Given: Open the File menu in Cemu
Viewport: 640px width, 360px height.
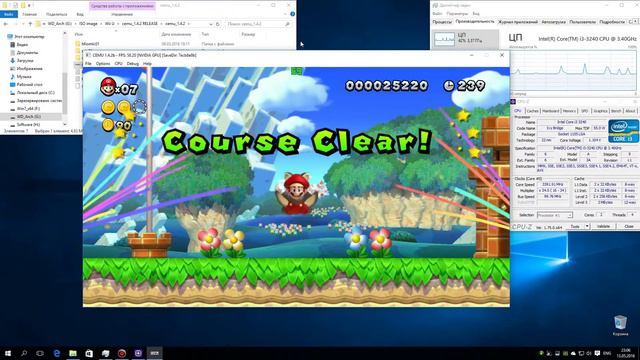Looking at the screenshot, I should 88,64.
